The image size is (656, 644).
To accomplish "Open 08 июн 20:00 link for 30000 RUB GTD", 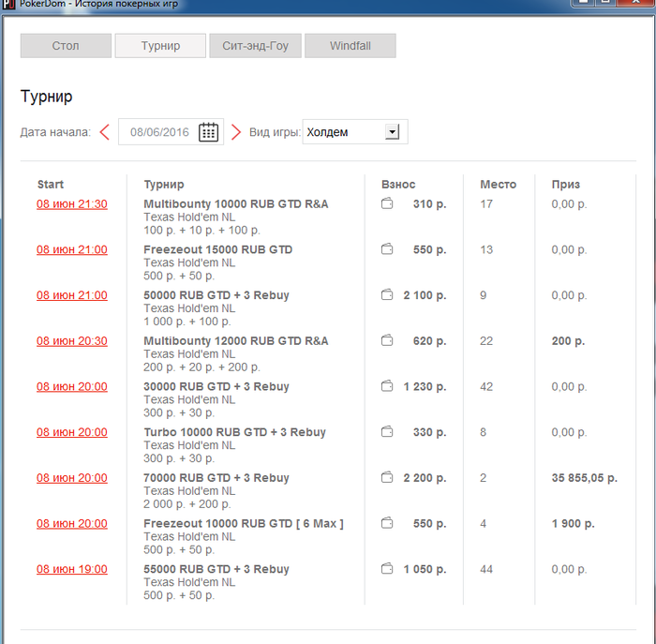I will coord(72,386).
